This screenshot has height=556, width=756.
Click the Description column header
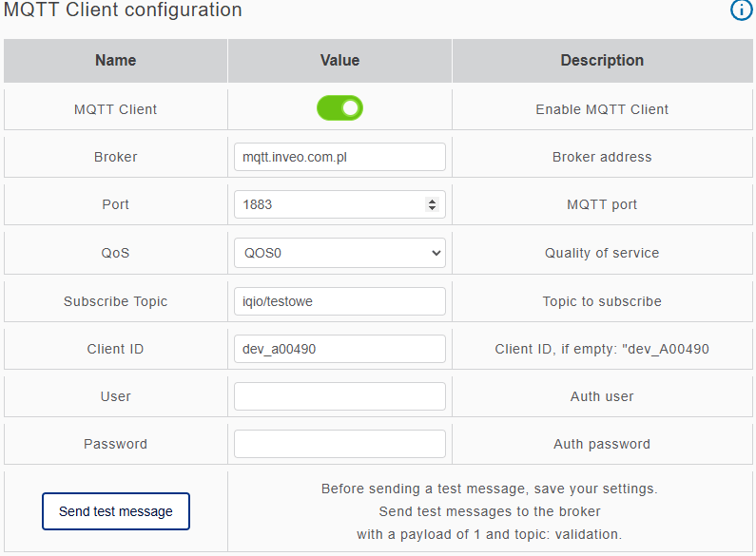pyautogui.click(x=602, y=61)
